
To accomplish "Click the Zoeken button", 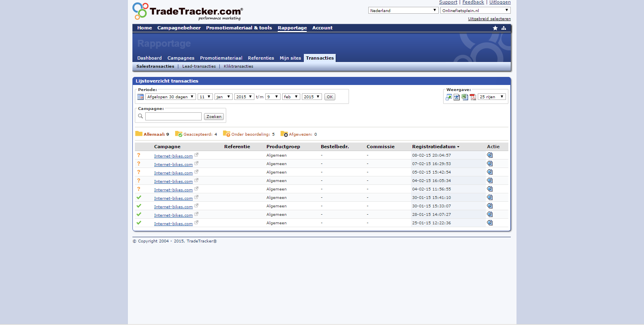I will (214, 117).
